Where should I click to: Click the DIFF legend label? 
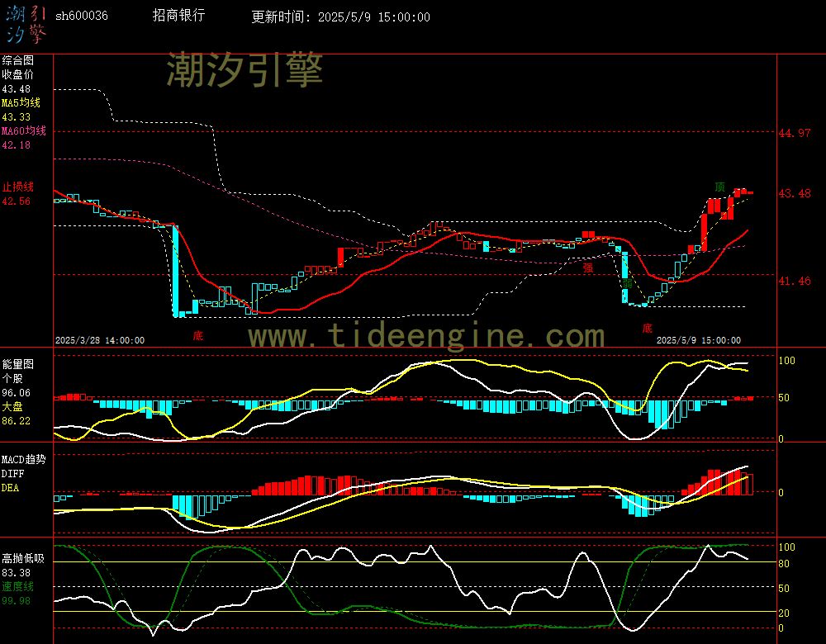(12, 473)
